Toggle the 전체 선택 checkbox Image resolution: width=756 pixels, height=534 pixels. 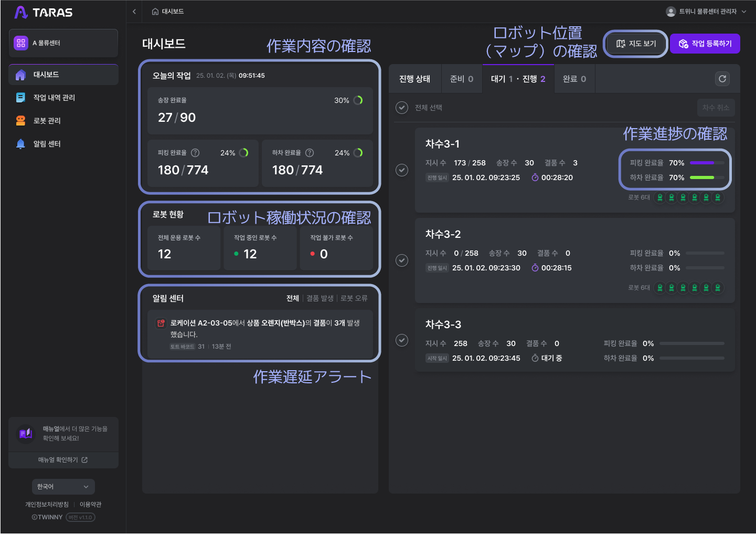402,108
